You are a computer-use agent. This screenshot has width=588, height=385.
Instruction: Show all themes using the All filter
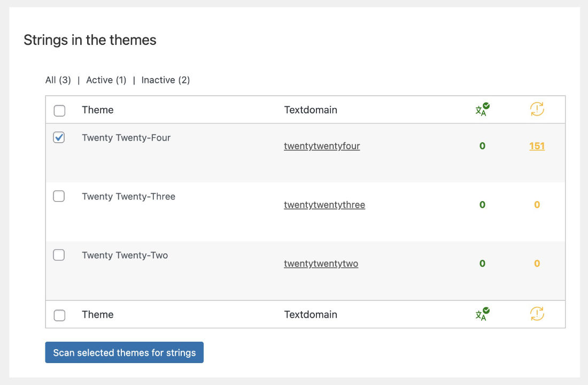point(57,80)
